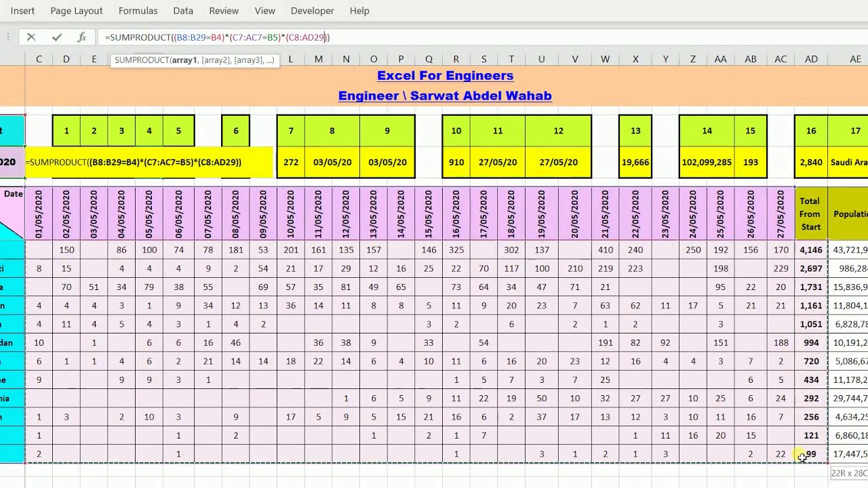Viewport: 868px width, 488px height.
Task: Select green cell numbered 8
Action: pyautogui.click(x=332, y=131)
